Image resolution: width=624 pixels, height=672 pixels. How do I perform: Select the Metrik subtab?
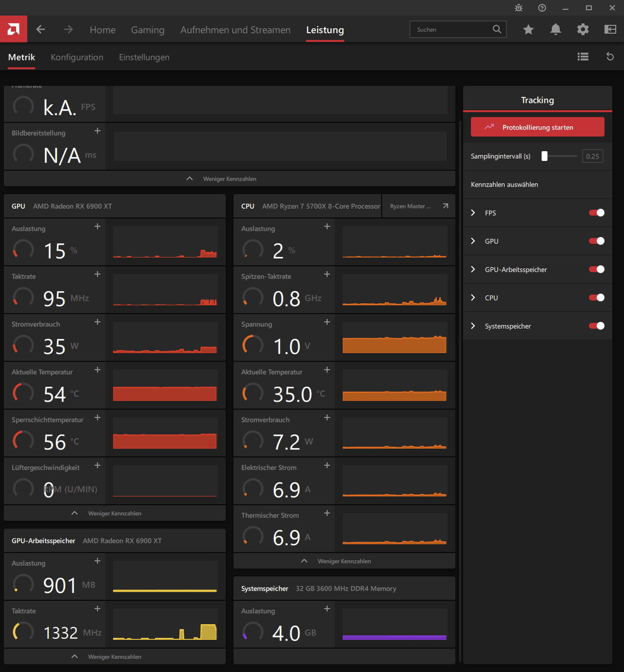coord(21,57)
